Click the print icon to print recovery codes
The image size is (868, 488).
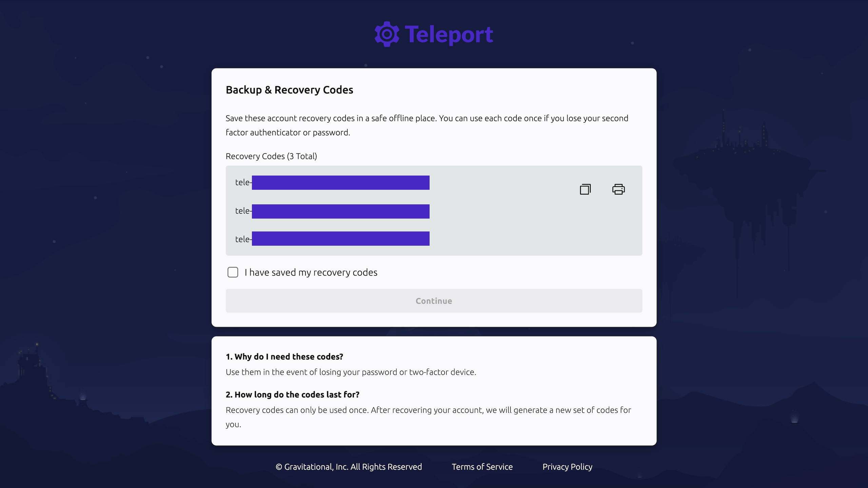pyautogui.click(x=619, y=189)
